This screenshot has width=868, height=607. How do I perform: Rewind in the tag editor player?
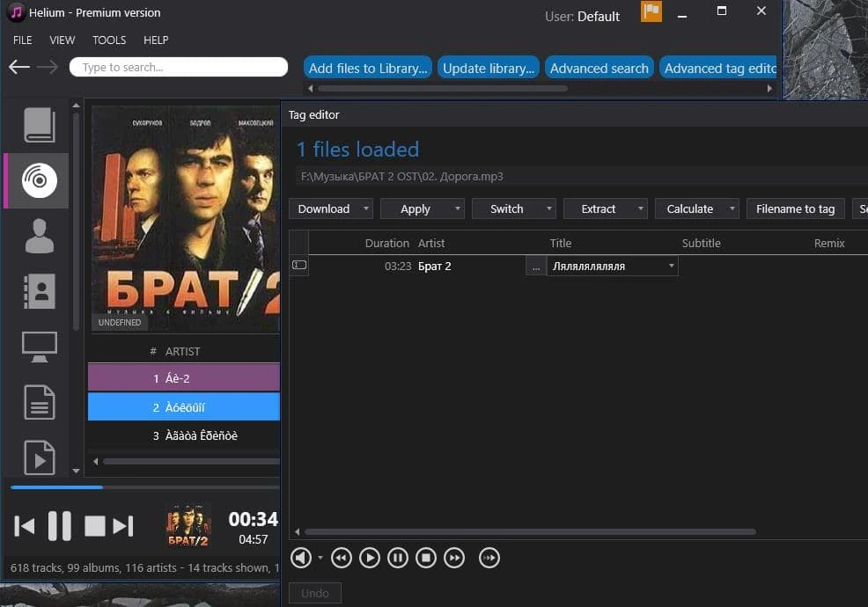click(x=342, y=558)
